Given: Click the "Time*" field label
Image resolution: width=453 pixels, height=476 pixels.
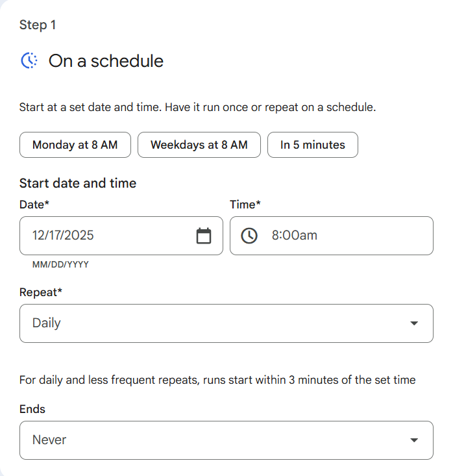Looking at the screenshot, I should tap(245, 205).
